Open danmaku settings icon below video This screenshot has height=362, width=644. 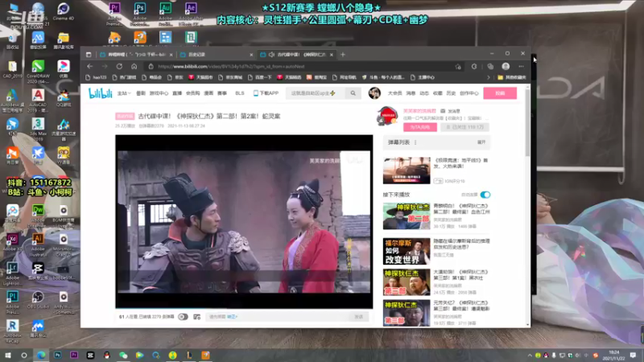pos(196,317)
